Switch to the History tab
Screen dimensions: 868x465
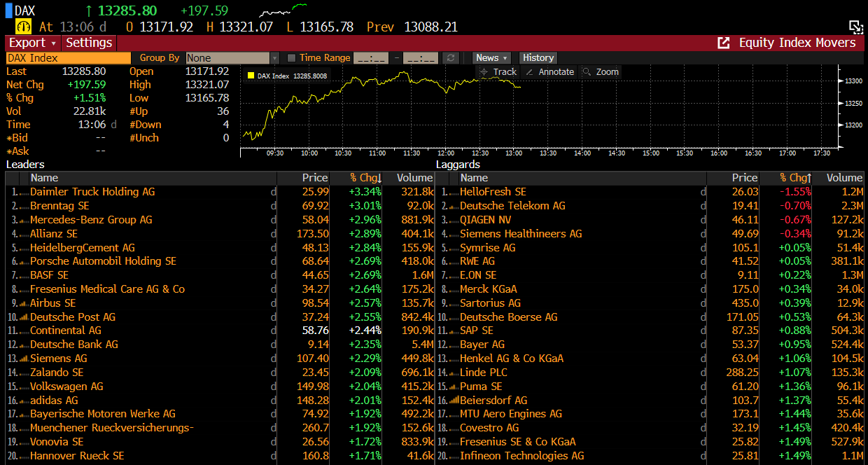tap(538, 58)
